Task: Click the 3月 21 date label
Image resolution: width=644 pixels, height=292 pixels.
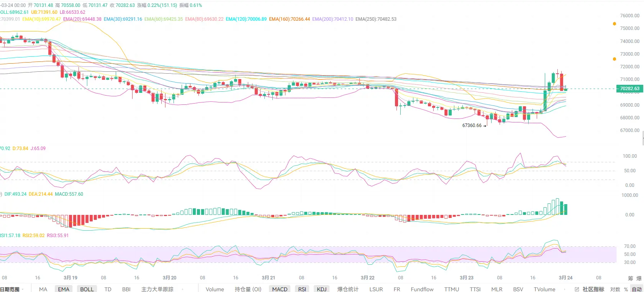Action: 269,278
